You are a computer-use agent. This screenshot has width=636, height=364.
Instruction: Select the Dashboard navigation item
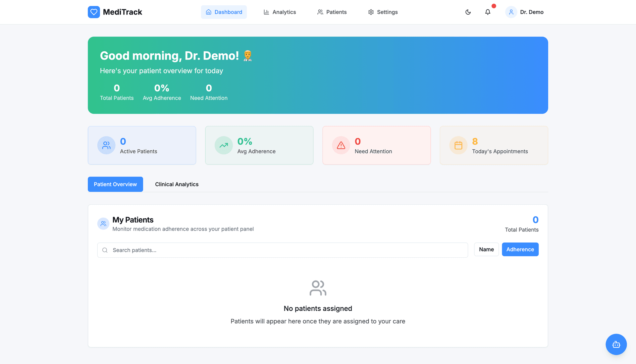(x=224, y=12)
